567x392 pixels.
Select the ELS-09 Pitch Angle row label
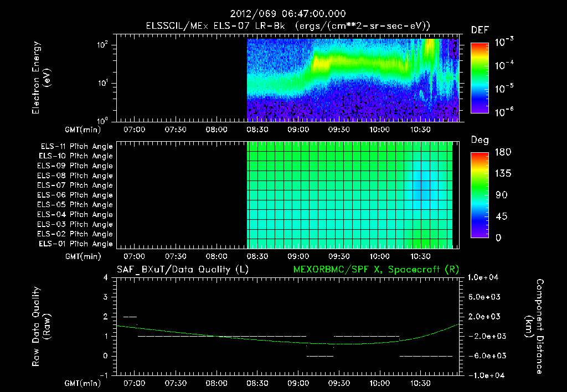75,166
